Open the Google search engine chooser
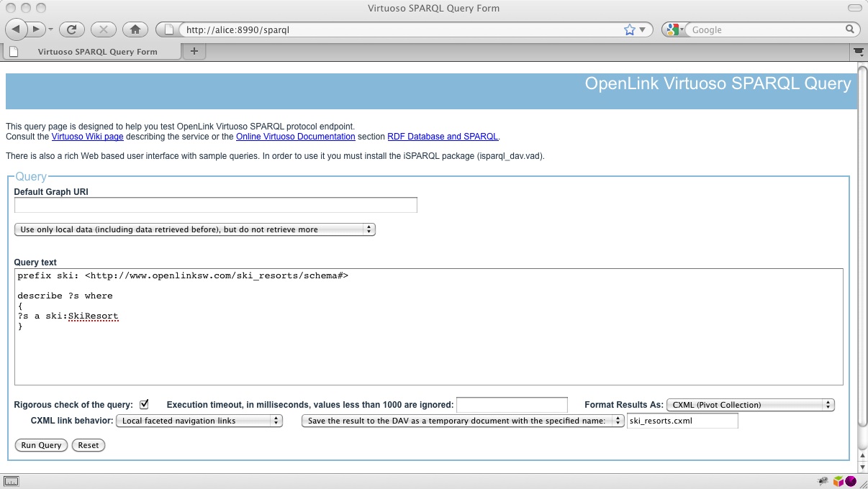This screenshot has height=489, width=868. coord(676,29)
